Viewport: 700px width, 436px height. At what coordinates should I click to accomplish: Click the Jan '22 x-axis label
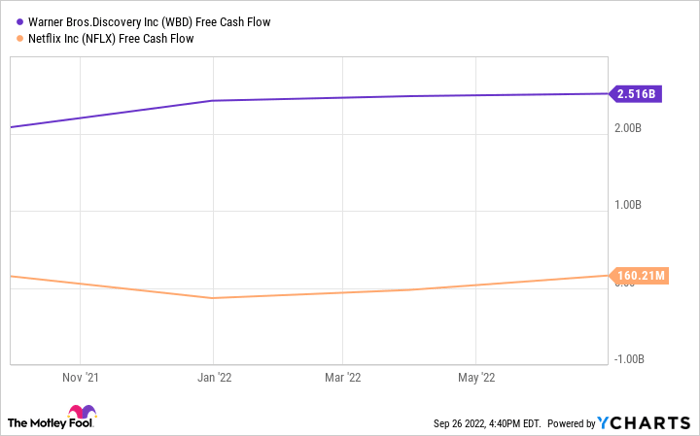(x=214, y=378)
